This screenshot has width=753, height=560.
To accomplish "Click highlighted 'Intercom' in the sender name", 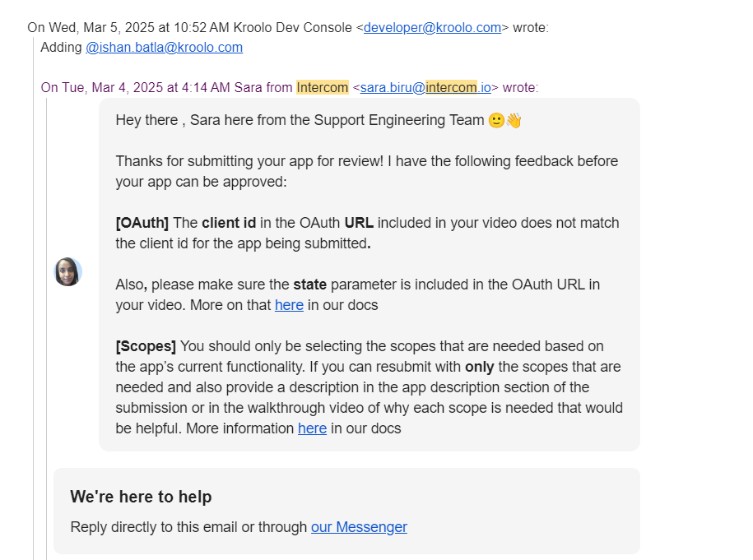I will (x=323, y=88).
